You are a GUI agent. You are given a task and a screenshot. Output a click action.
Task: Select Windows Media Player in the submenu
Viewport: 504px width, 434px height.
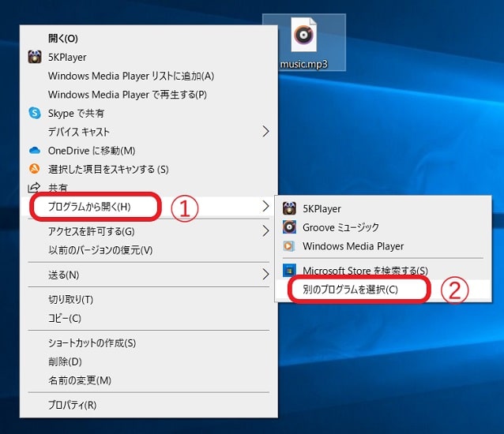point(383,246)
